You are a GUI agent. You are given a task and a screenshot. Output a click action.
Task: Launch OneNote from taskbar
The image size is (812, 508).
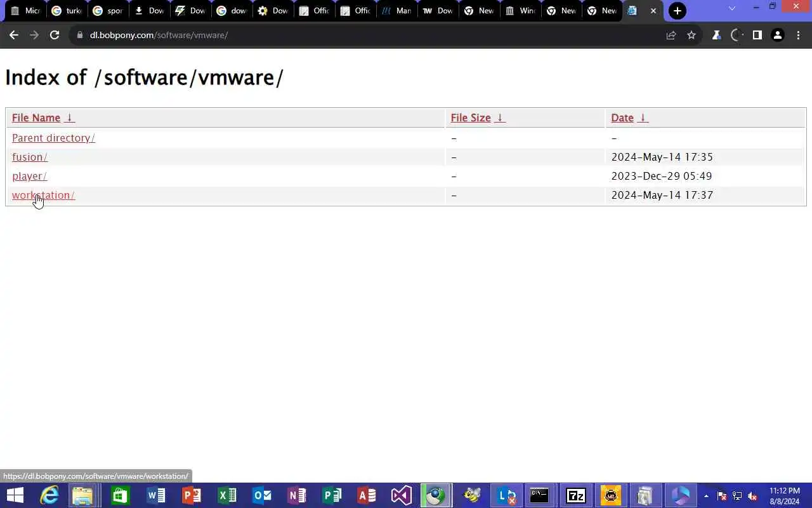point(296,495)
